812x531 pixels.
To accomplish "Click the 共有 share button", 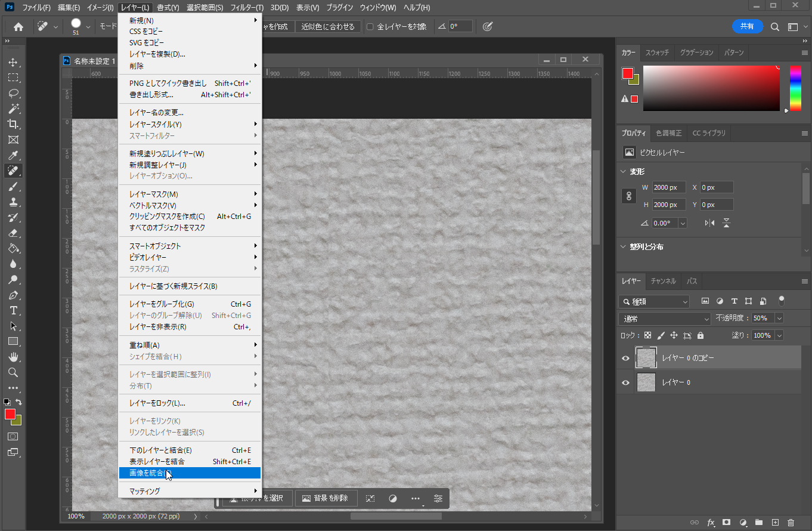I will click(747, 26).
